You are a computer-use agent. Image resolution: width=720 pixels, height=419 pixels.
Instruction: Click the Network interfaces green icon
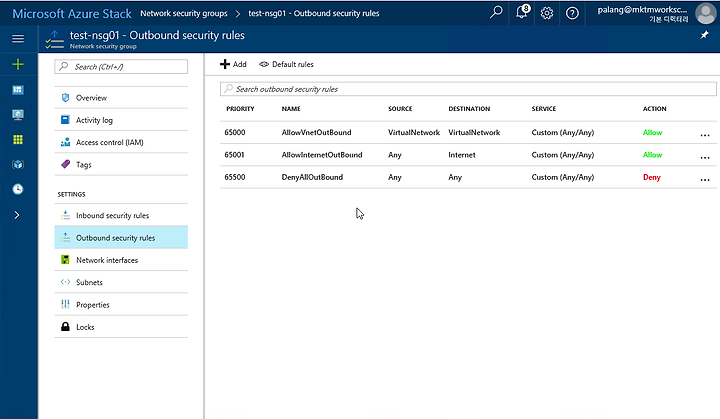coord(65,260)
